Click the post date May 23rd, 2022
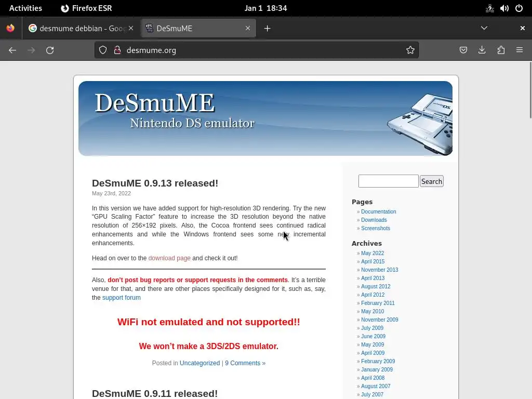The width and height of the screenshot is (532, 399). (x=111, y=193)
